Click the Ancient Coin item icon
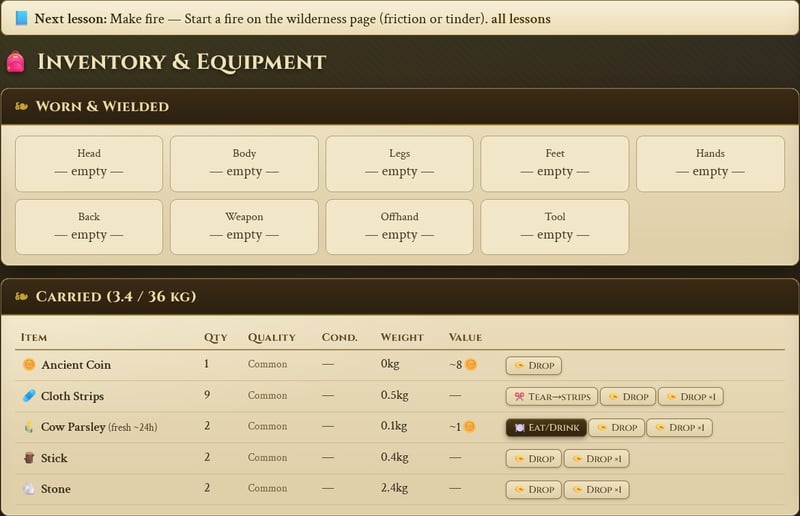 [29, 364]
